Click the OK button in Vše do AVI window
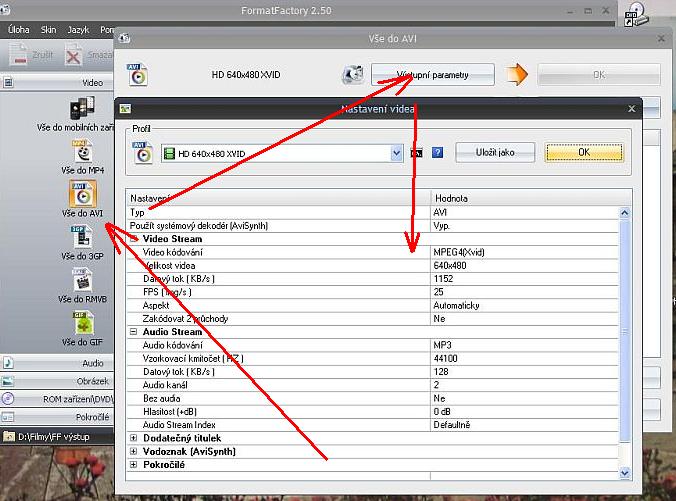Screen dimensions: 676x501 pos(599,75)
